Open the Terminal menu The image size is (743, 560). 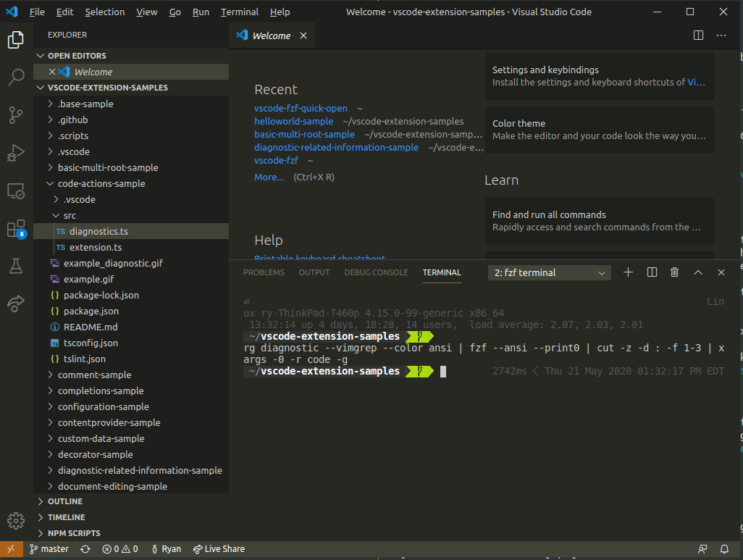pos(239,12)
